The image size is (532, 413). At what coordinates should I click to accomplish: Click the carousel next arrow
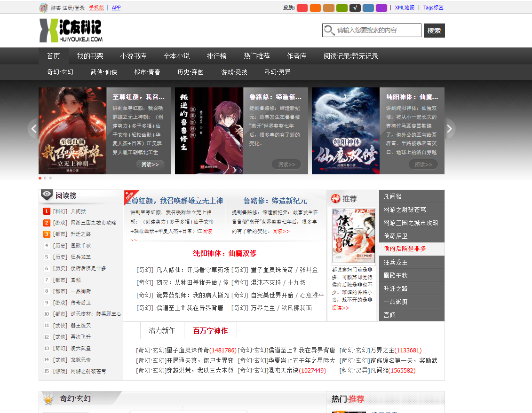450,128
